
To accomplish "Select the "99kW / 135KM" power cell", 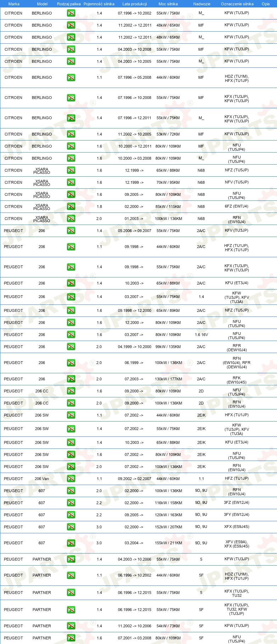I will [x=168, y=347].
